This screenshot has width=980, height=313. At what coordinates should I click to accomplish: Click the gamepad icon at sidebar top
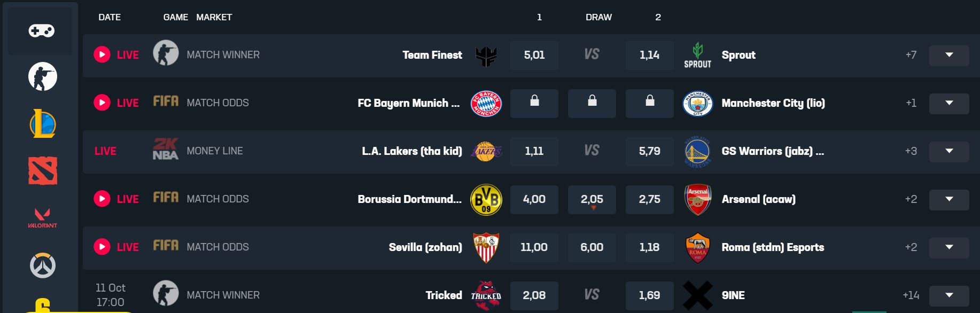41,31
